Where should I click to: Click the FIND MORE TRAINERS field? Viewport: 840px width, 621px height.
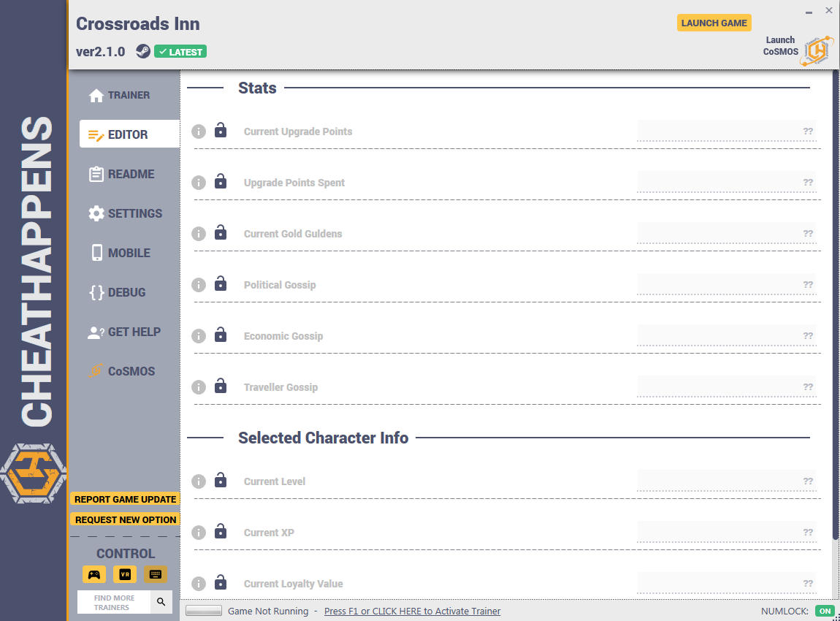(114, 602)
